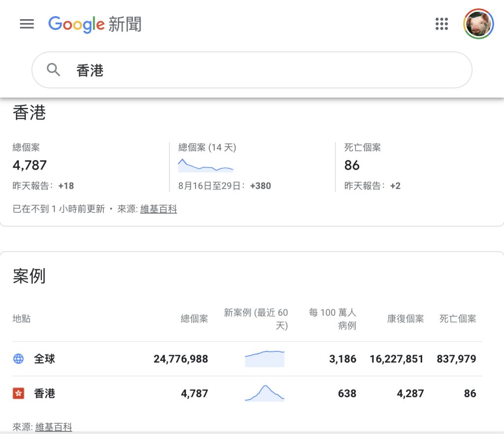Open 維基百科 source link in 香港 summary card

(158, 209)
